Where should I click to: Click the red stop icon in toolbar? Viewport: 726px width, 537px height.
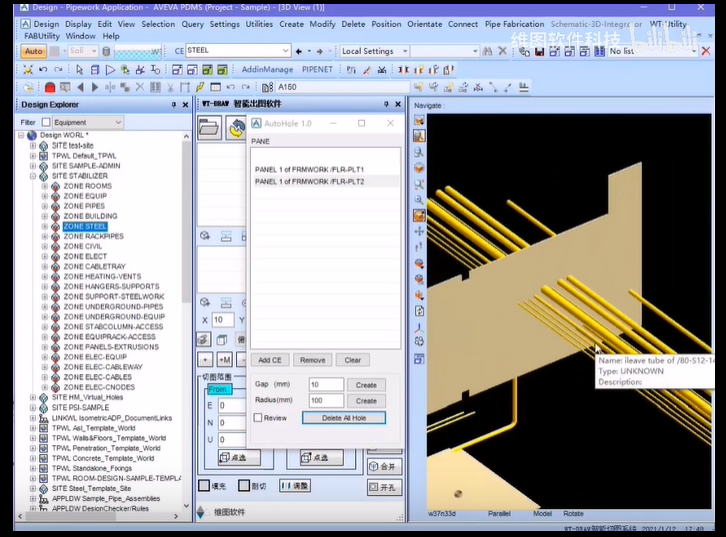pos(50,87)
